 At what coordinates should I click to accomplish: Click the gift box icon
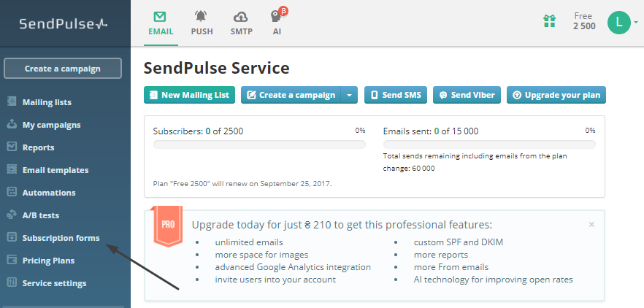tap(549, 21)
